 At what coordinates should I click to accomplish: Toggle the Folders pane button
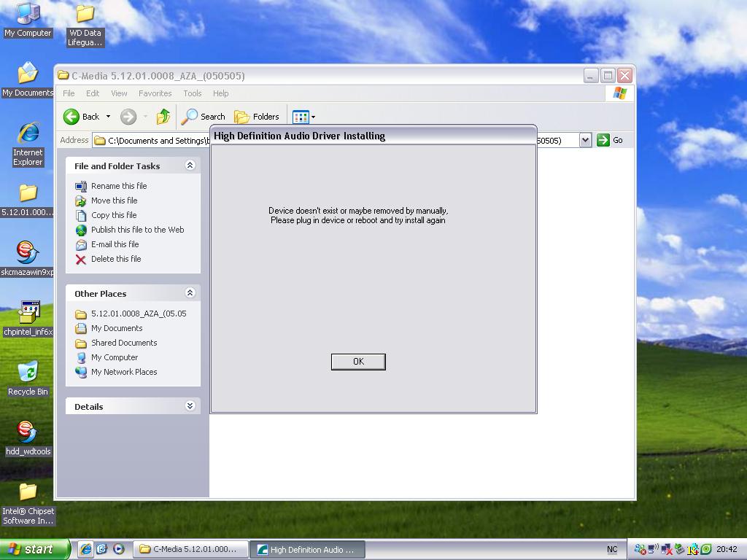(256, 117)
